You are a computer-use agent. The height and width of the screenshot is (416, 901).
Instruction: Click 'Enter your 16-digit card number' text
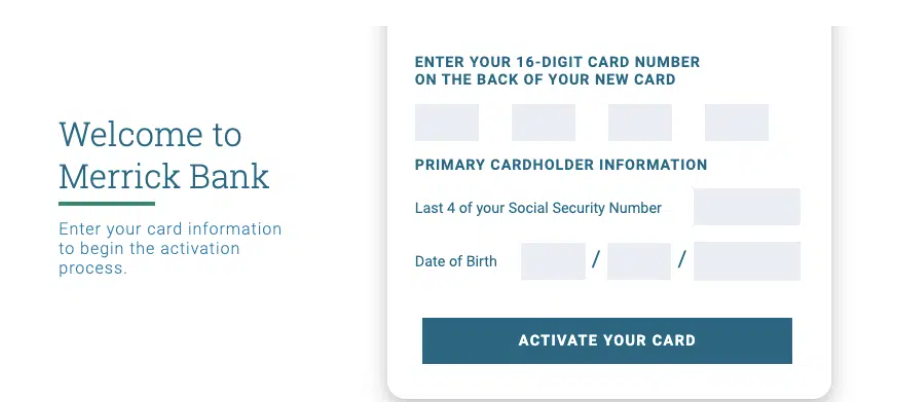(x=557, y=62)
